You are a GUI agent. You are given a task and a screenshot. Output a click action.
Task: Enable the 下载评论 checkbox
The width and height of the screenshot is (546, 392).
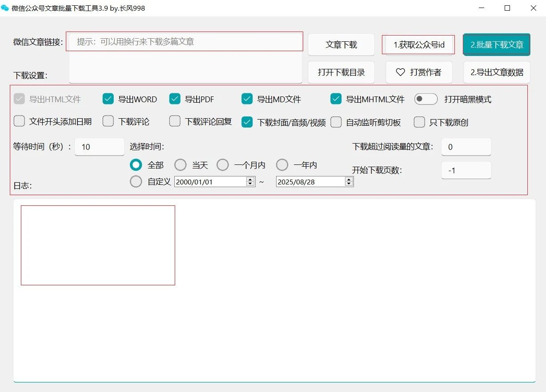tap(108, 121)
